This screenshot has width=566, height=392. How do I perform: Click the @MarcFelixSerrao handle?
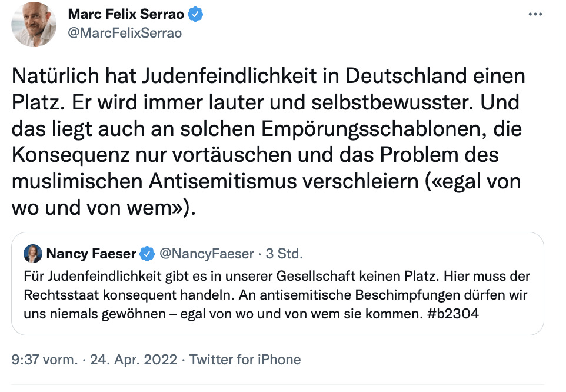point(125,33)
